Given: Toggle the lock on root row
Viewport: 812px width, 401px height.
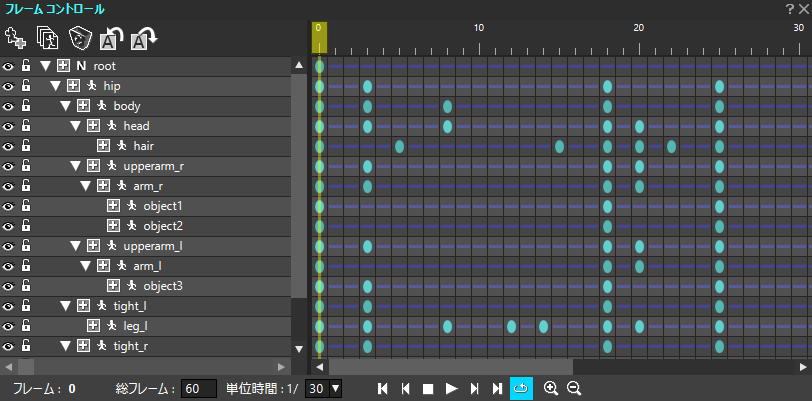Looking at the screenshot, I should [25, 66].
